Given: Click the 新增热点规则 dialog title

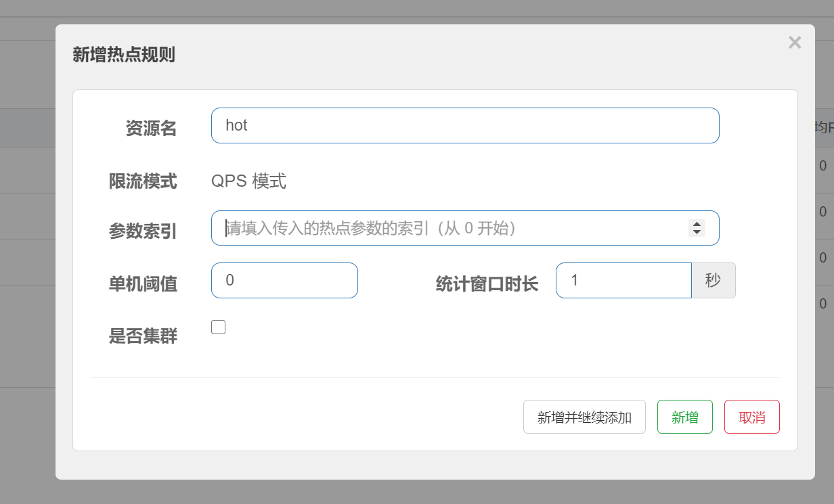Looking at the screenshot, I should click(124, 55).
